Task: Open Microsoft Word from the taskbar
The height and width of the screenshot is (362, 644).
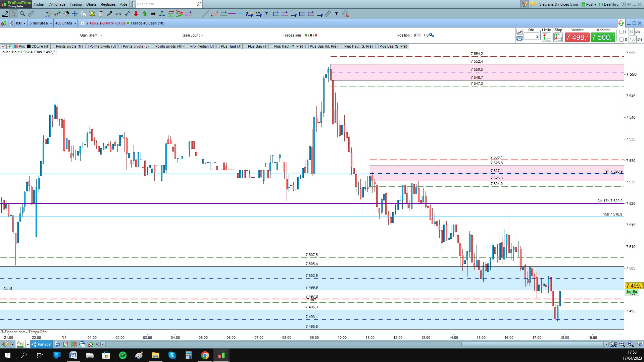Action: point(73,355)
